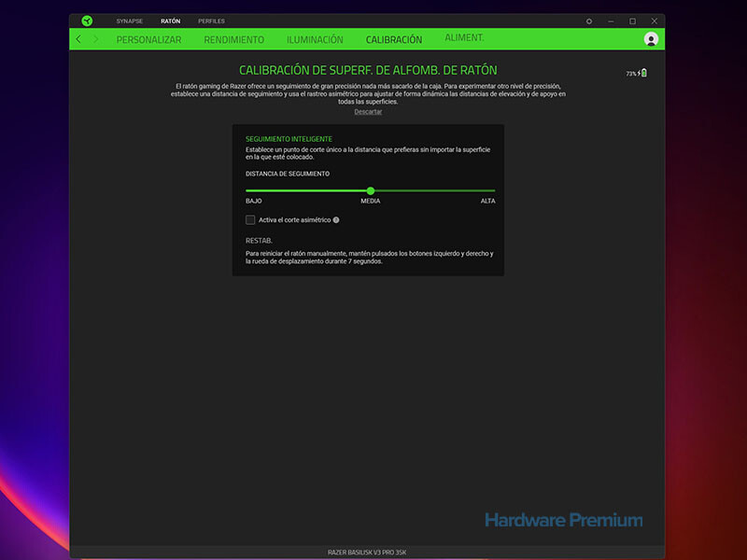Click SEGUIMIENTO INTELIGENTE heading
Image resolution: width=747 pixels, height=560 pixels.
coord(289,139)
